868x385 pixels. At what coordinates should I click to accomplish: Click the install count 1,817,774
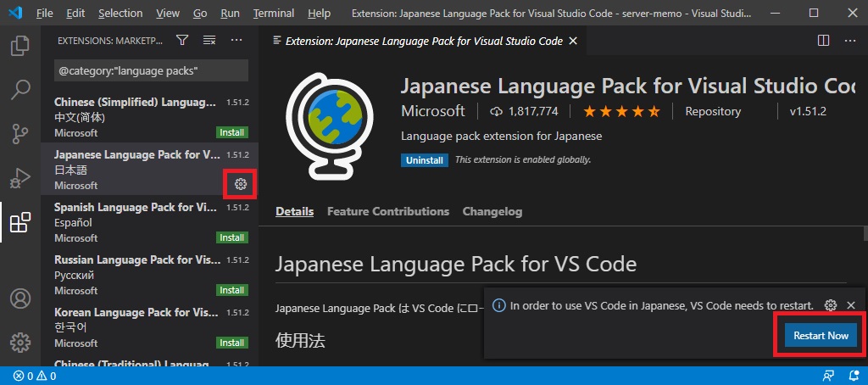[x=524, y=111]
